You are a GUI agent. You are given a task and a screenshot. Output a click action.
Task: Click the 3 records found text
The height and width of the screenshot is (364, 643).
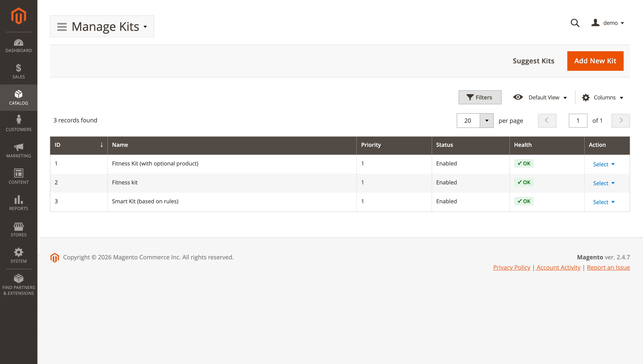(x=75, y=120)
